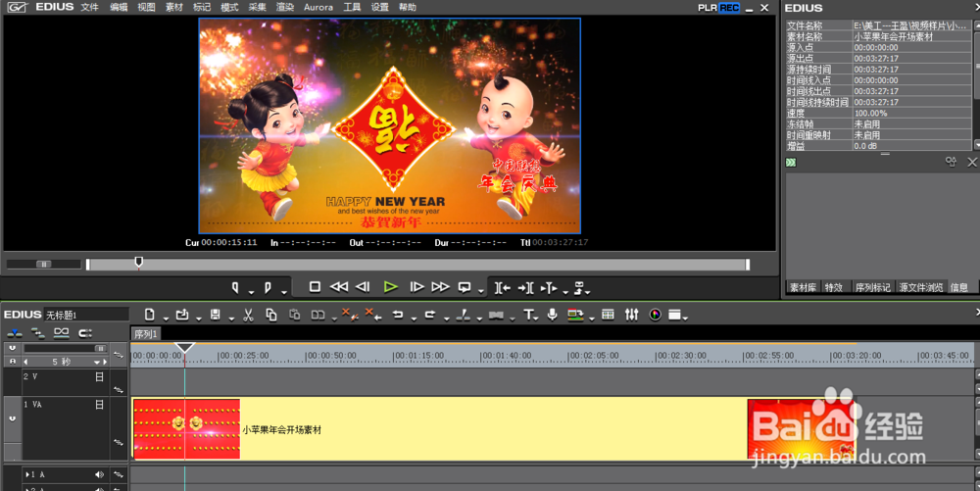Step forward one frame
980x491 pixels.
click(x=416, y=287)
